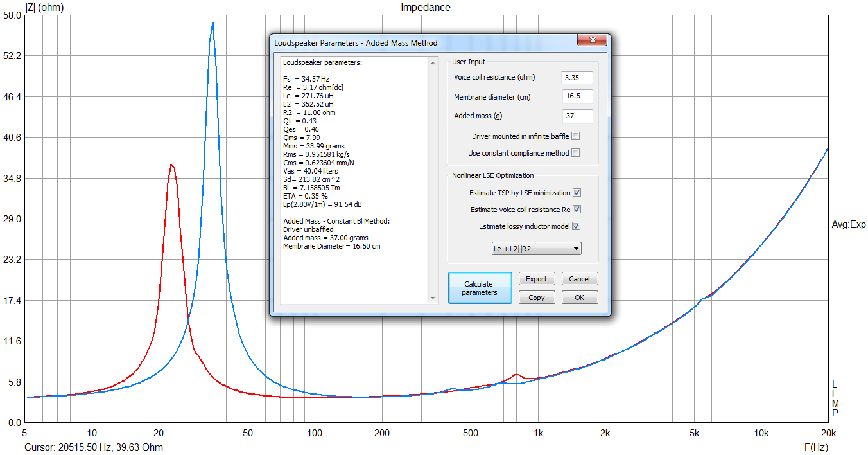Enable Use constant compliance method

[x=575, y=153]
